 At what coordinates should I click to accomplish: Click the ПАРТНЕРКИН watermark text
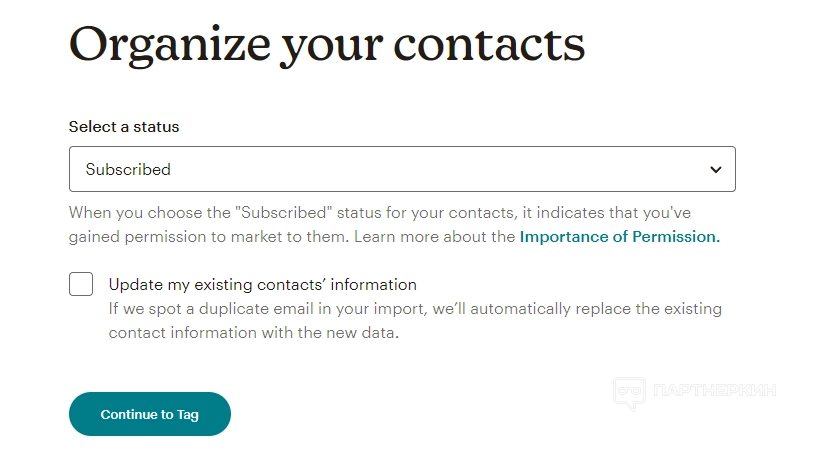[x=713, y=391]
